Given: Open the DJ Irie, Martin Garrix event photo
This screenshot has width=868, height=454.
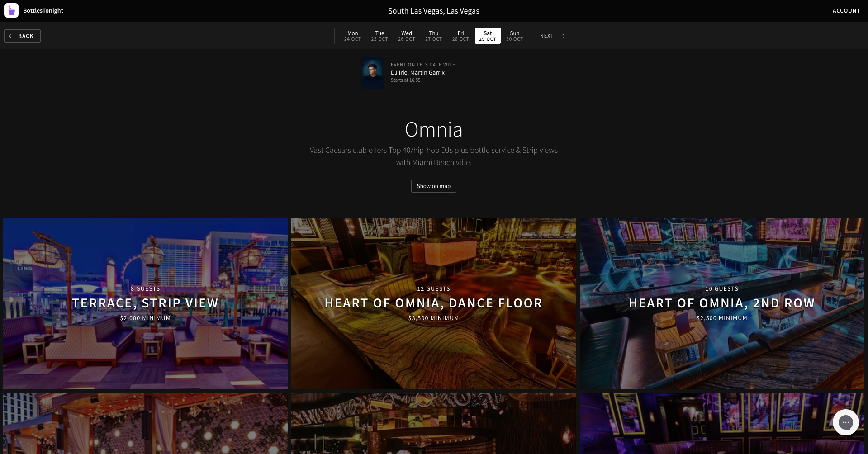Looking at the screenshot, I should coord(373,73).
